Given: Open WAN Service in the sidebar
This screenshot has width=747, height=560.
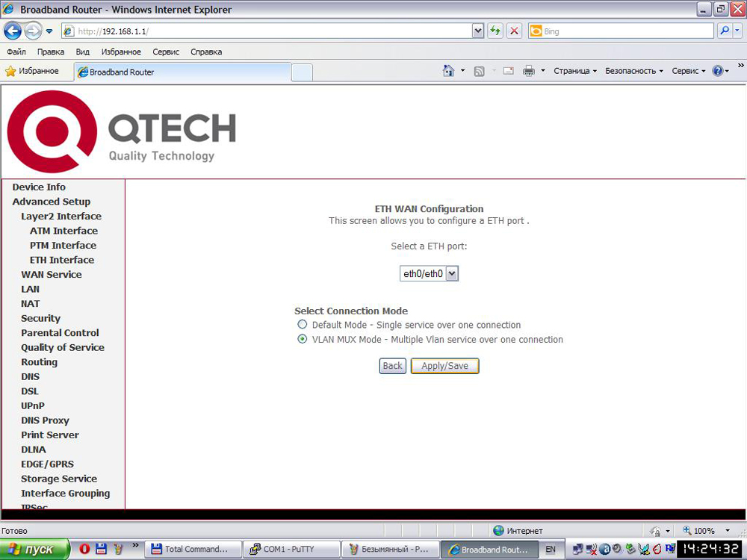Looking at the screenshot, I should coord(52,274).
